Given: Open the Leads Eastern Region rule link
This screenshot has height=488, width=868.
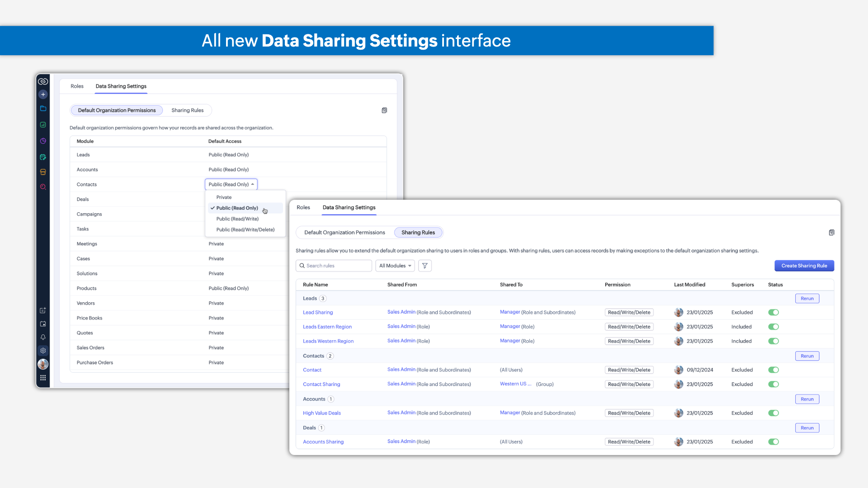Looking at the screenshot, I should coord(327,327).
